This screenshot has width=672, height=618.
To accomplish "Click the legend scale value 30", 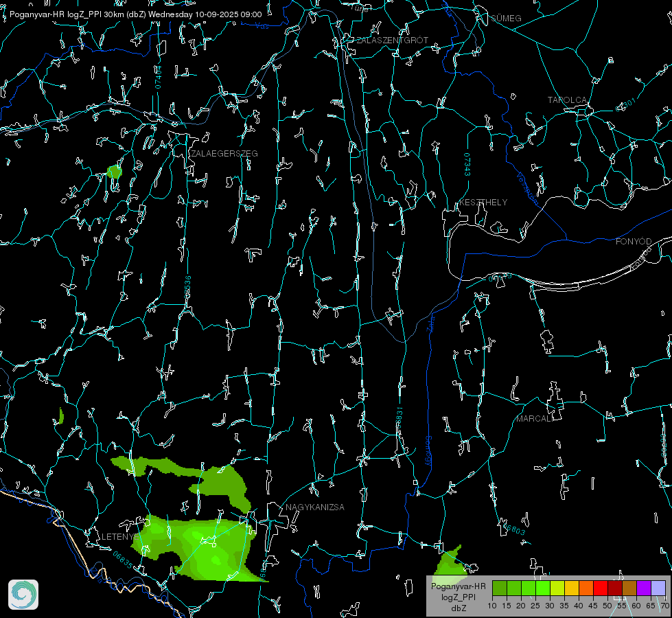I will pos(549,606).
